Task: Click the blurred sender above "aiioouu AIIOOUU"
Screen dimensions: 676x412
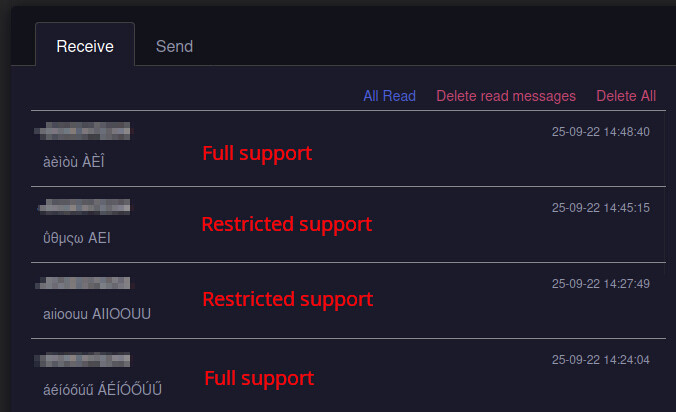Action: click(84, 284)
